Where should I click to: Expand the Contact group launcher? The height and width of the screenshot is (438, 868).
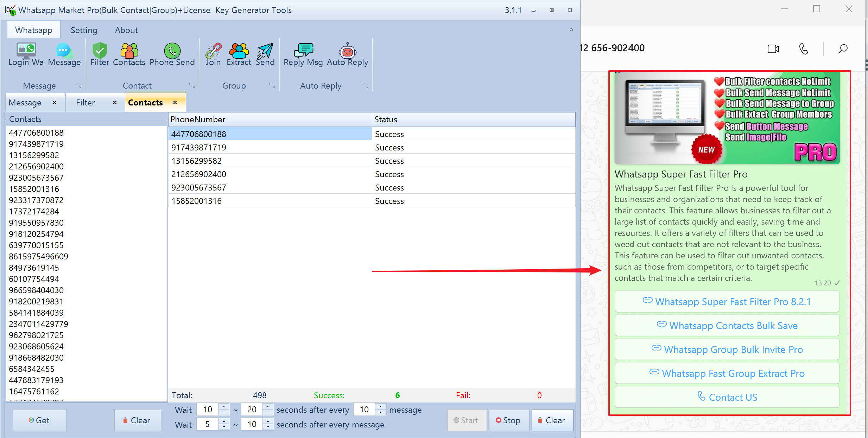point(192,85)
